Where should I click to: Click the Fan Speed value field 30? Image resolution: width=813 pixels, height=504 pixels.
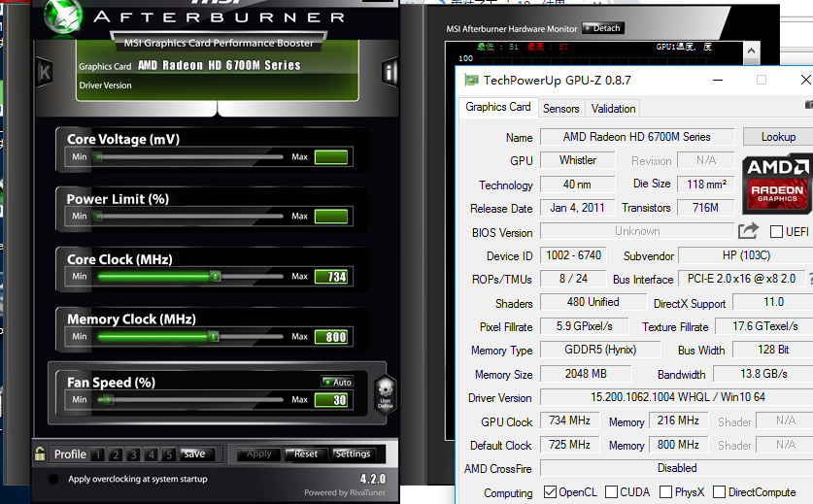331,400
